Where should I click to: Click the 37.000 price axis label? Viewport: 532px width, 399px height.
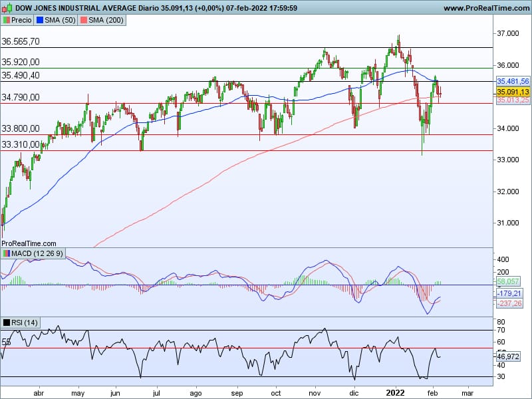point(508,33)
